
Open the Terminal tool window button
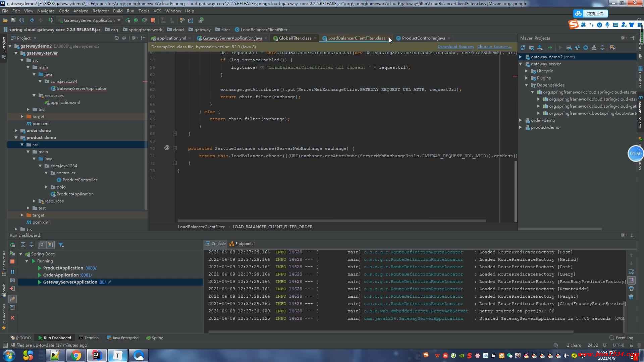[x=89, y=338]
